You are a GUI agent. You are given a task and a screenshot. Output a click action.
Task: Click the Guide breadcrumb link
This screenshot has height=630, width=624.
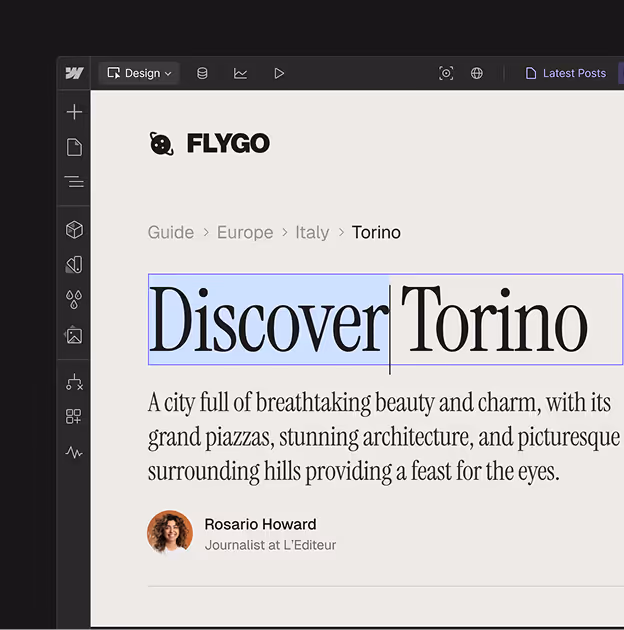point(171,232)
